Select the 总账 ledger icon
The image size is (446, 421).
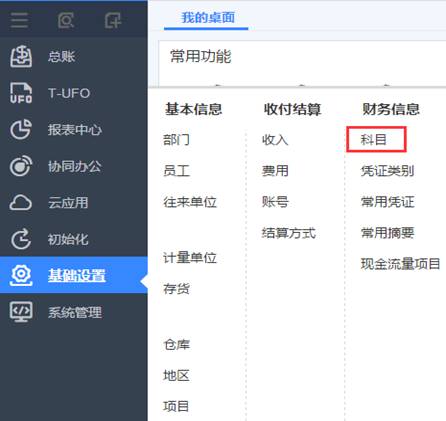(21, 56)
